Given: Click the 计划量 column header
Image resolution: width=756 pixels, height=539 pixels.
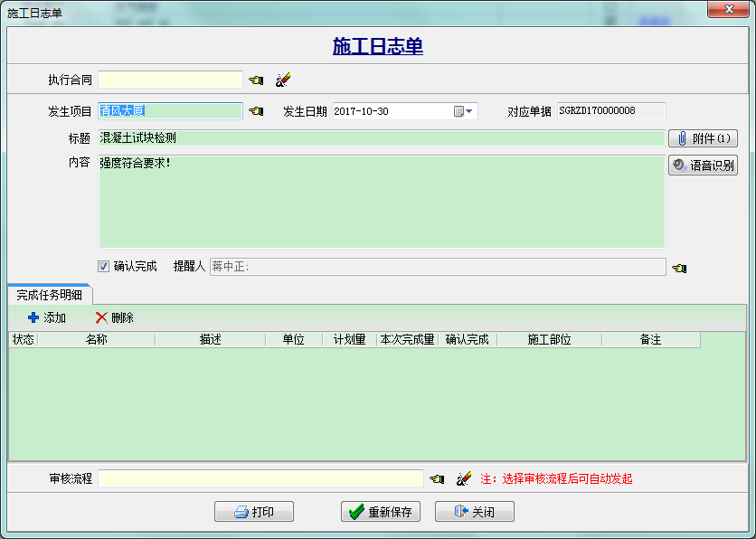Looking at the screenshot, I should (350, 340).
